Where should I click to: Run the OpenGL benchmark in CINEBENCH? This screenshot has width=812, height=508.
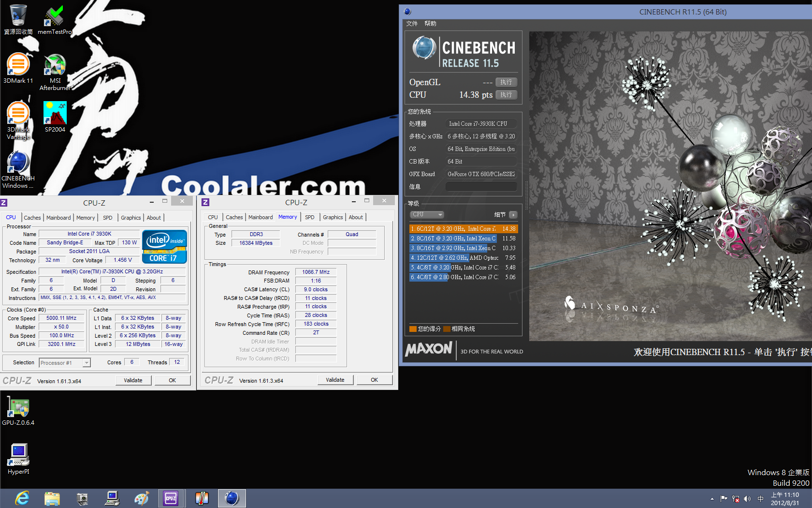click(506, 82)
